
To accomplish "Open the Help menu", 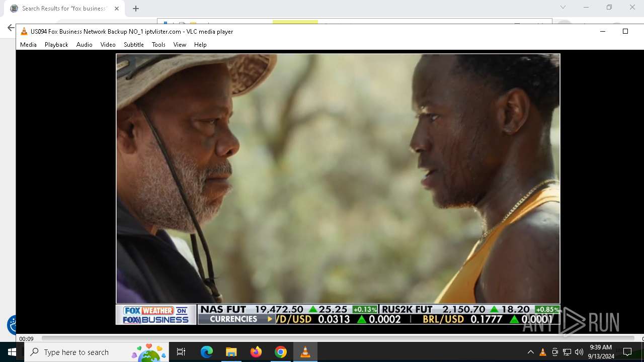I will (200, 45).
